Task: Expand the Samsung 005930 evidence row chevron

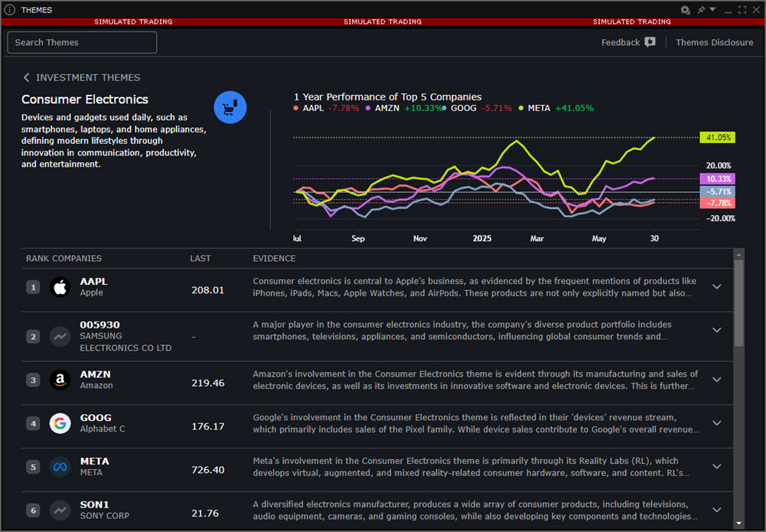Action: [717, 330]
